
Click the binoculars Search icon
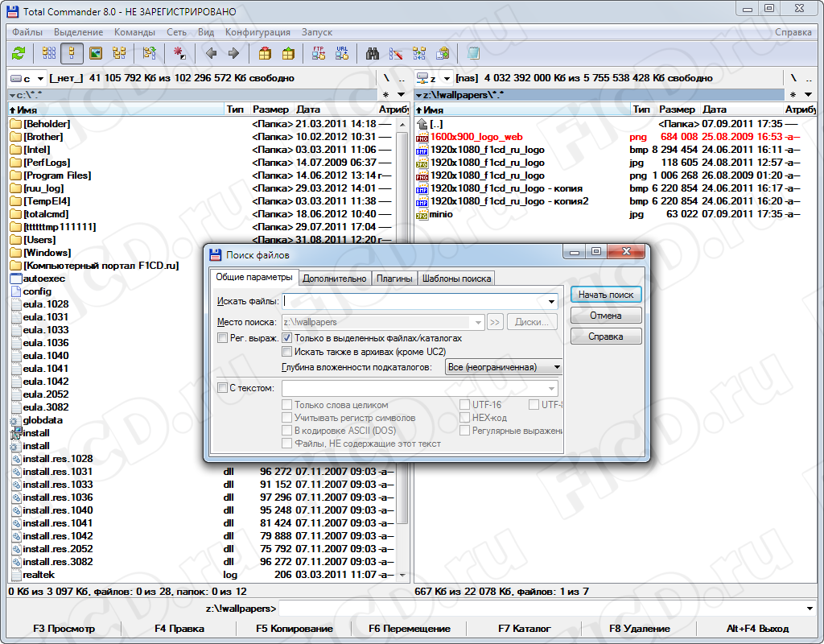tap(373, 53)
